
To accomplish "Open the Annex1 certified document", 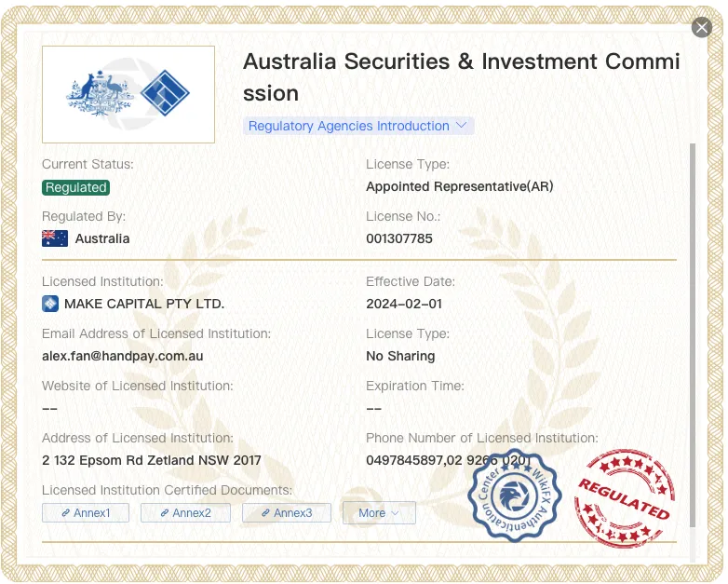I will [86, 513].
